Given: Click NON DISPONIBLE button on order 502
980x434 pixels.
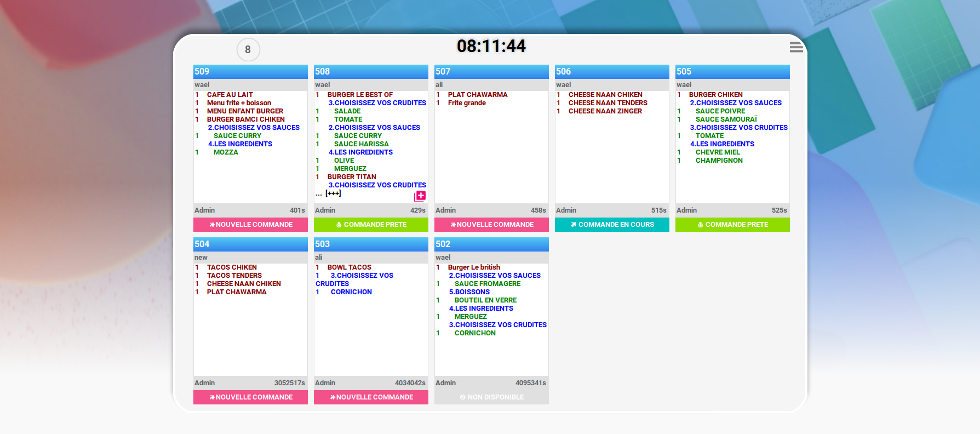Looking at the screenshot, I should pos(491,397).
